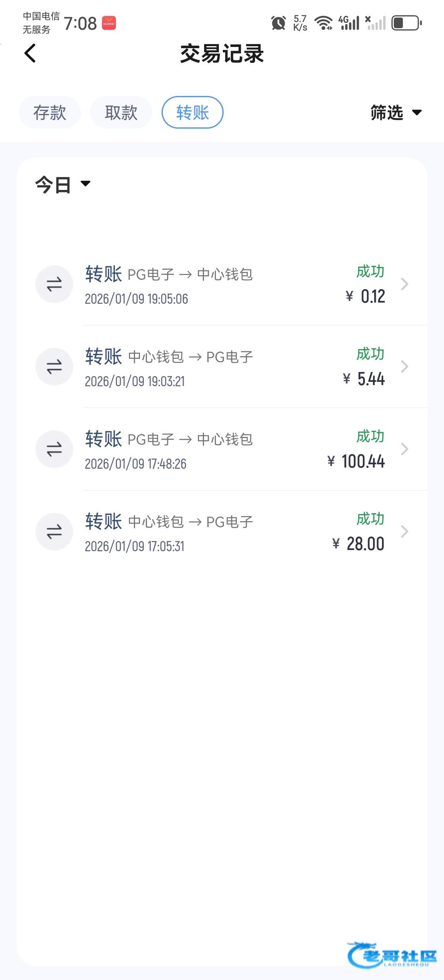
Task: Tap transfer icon beside 19:05:06 record
Action: tap(54, 284)
